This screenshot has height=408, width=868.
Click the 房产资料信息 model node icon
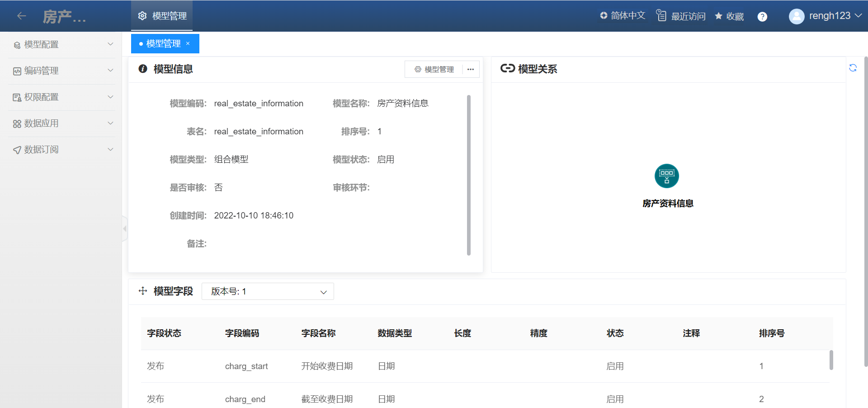coord(666,176)
